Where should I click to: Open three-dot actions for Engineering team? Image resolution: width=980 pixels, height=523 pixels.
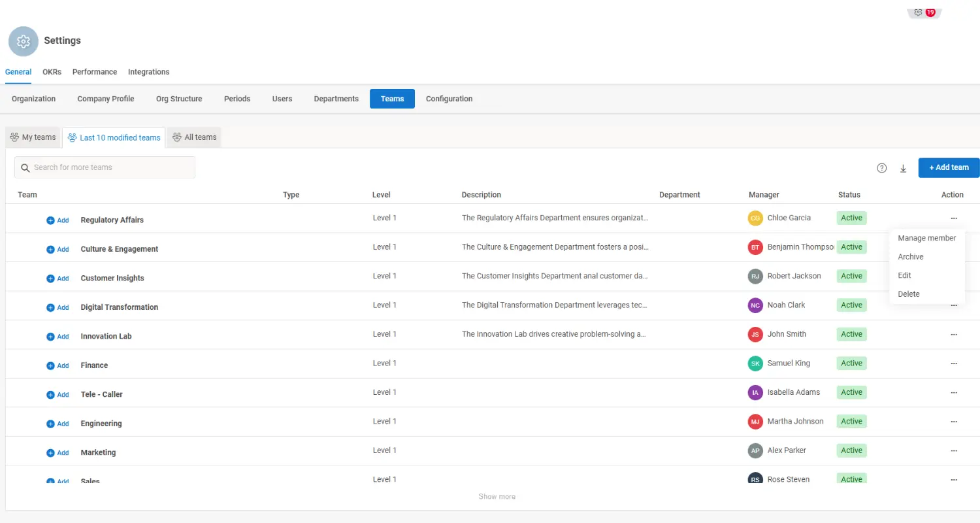click(954, 422)
